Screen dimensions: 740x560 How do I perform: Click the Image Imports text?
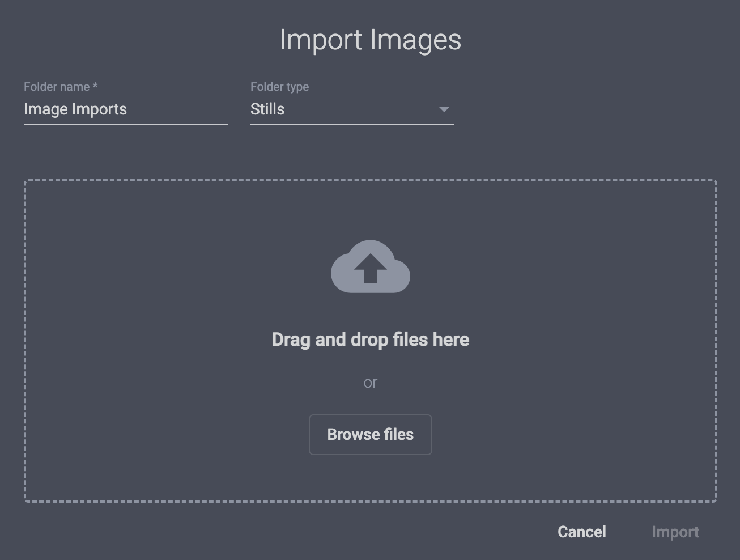[75, 109]
